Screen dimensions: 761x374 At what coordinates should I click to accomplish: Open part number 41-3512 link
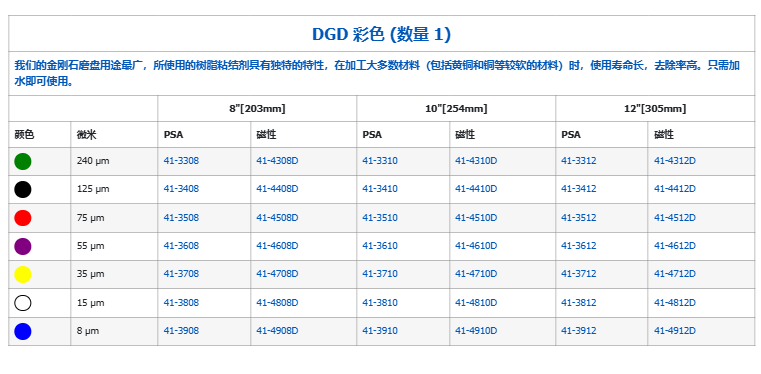[579, 218]
